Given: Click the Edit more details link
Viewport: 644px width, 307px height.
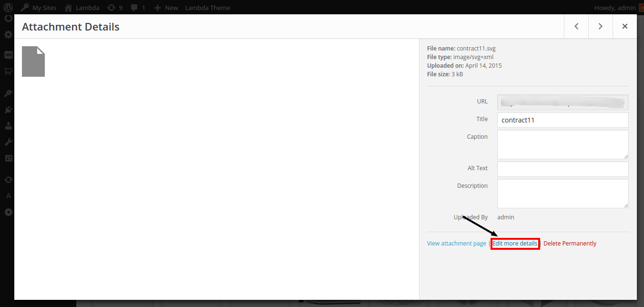Looking at the screenshot, I should pyautogui.click(x=515, y=243).
